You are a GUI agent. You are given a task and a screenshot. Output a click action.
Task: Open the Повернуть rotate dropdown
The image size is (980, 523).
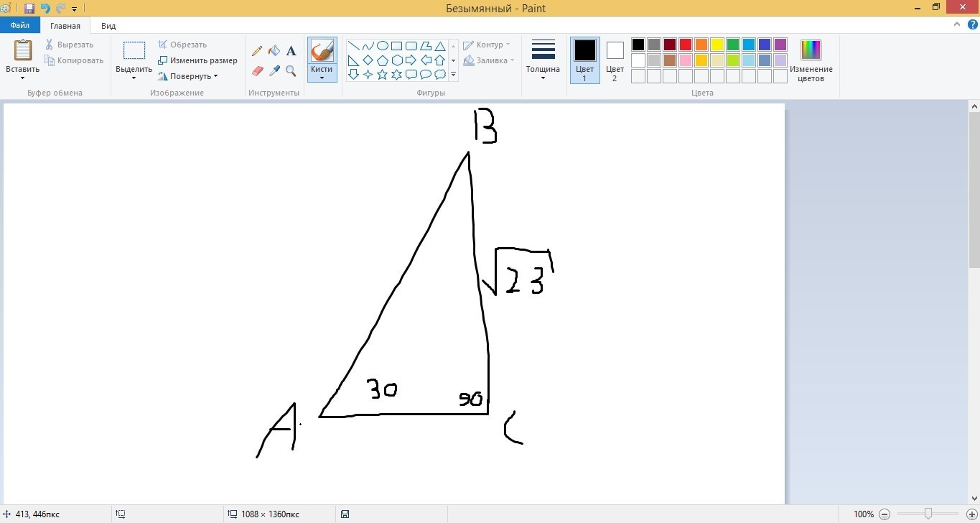point(215,76)
